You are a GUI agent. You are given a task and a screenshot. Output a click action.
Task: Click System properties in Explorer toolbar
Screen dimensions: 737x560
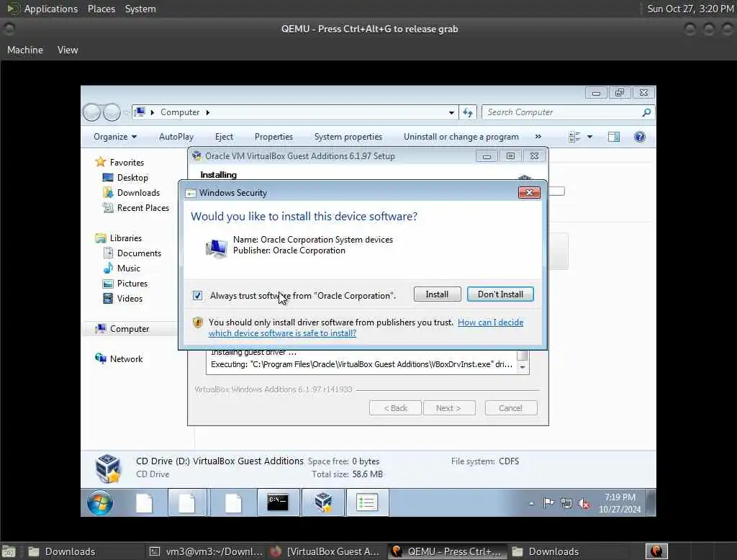point(348,137)
